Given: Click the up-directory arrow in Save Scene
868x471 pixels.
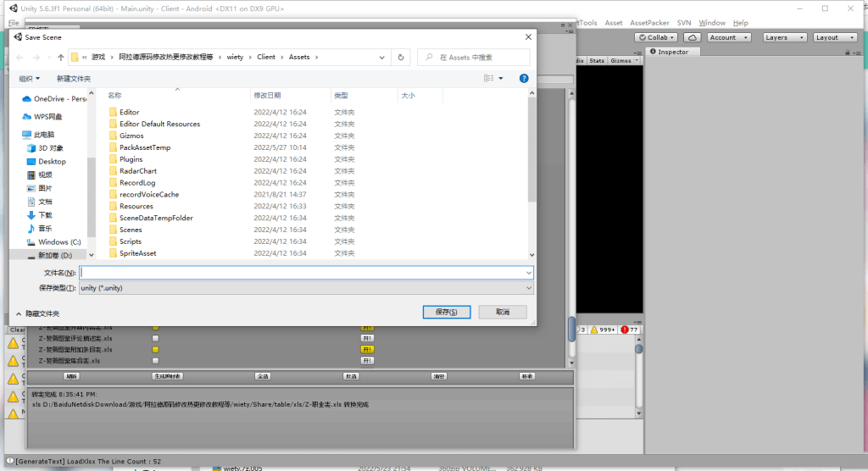Looking at the screenshot, I should pyautogui.click(x=61, y=58).
